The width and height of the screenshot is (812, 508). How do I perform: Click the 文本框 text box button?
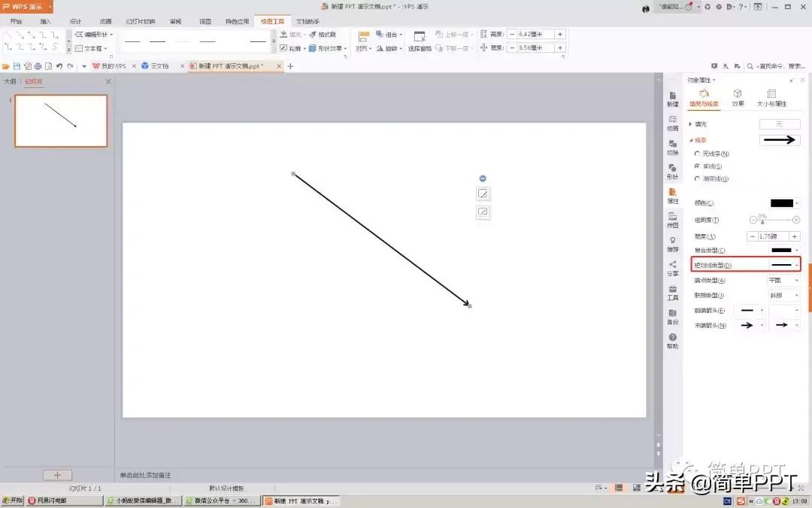pos(91,48)
